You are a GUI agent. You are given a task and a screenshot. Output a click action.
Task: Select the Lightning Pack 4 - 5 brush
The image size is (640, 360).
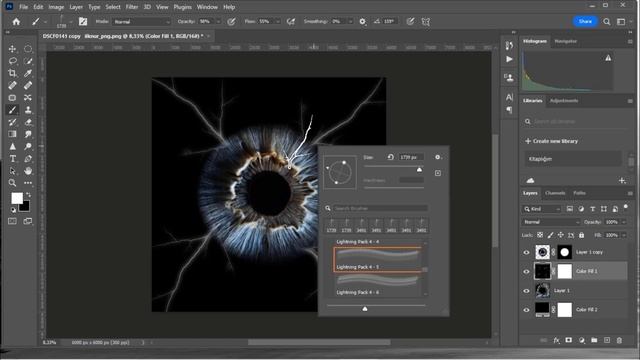pyautogui.click(x=378, y=259)
